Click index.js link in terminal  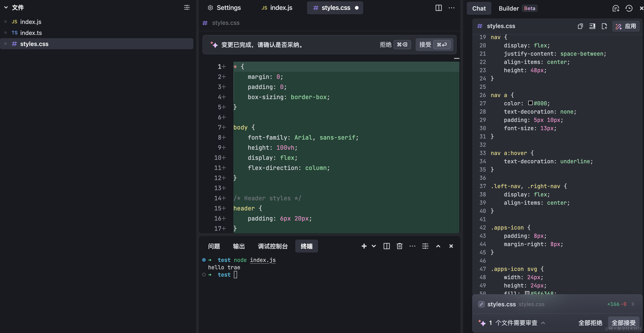pos(262,260)
